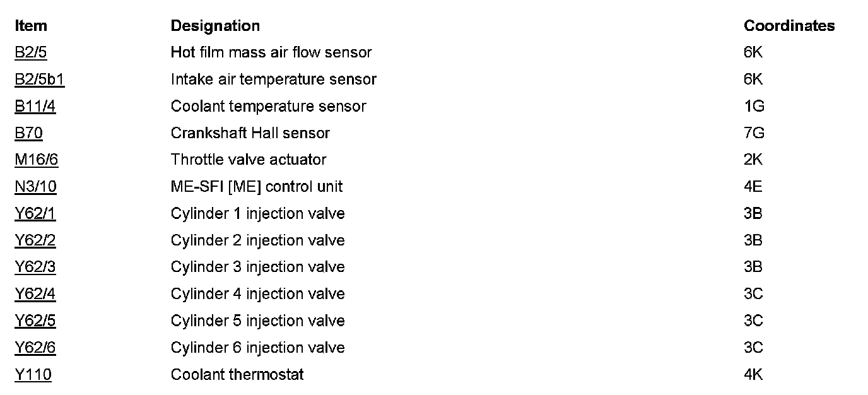Follow the Y110 coolant thermostat link

click(x=33, y=375)
